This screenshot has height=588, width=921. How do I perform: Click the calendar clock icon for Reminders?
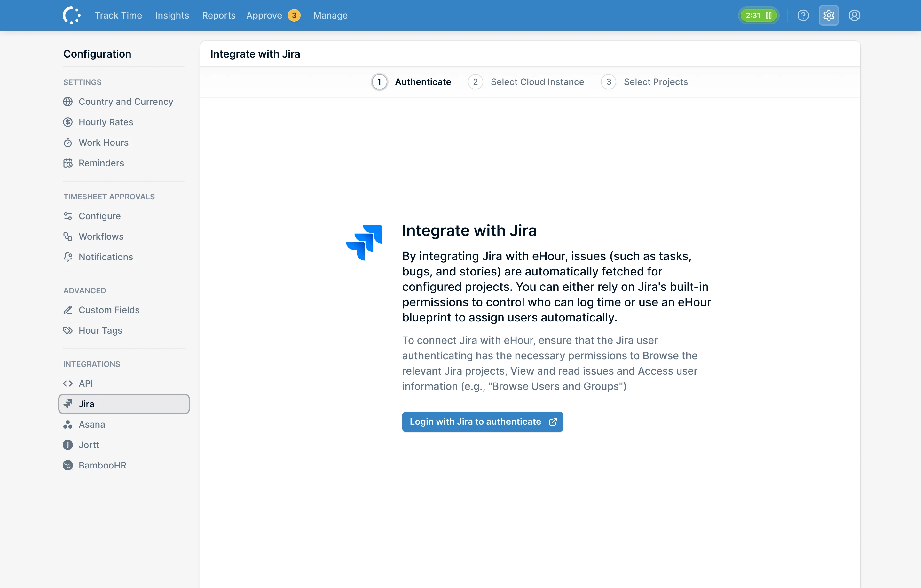(68, 163)
